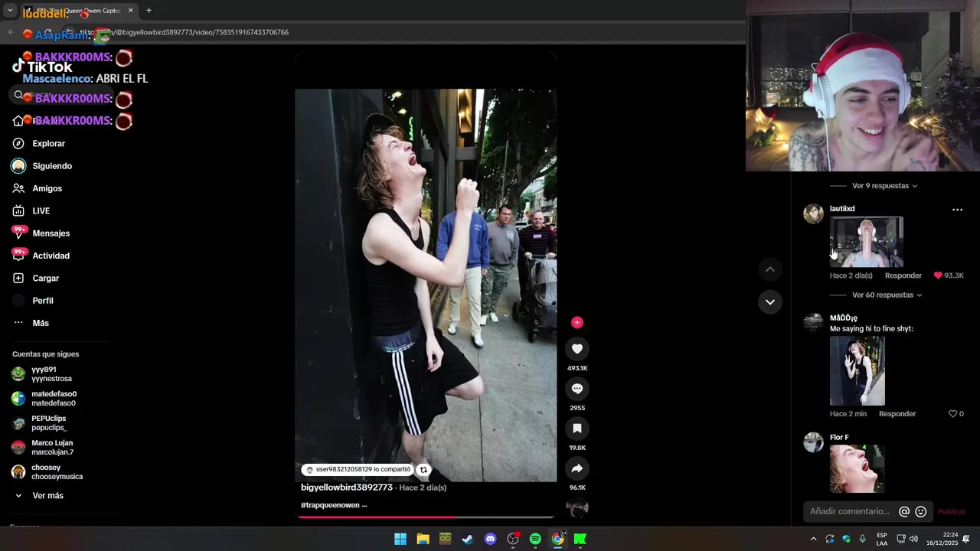Like lautiixd's comment with 93.3K heart
980x551 pixels.
(938, 275)
